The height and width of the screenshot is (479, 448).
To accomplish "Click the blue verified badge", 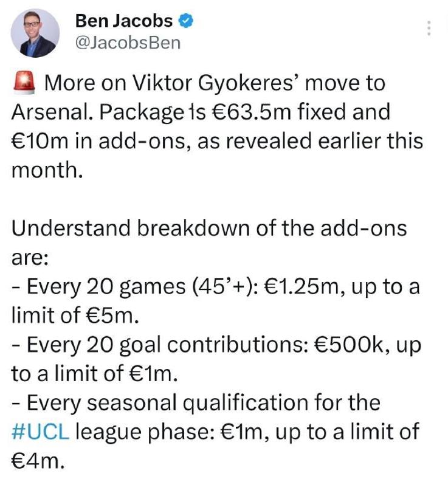I will click(x=186, y=21).
